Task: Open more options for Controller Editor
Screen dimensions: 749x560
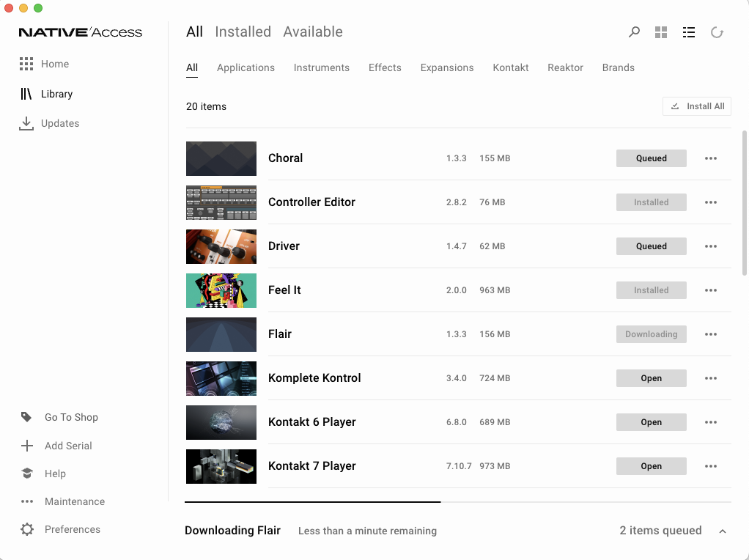Action: 711,202
